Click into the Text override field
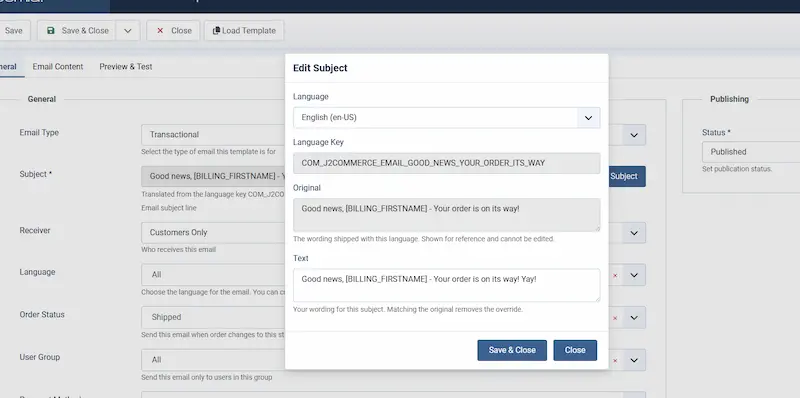 coord(446,285)
